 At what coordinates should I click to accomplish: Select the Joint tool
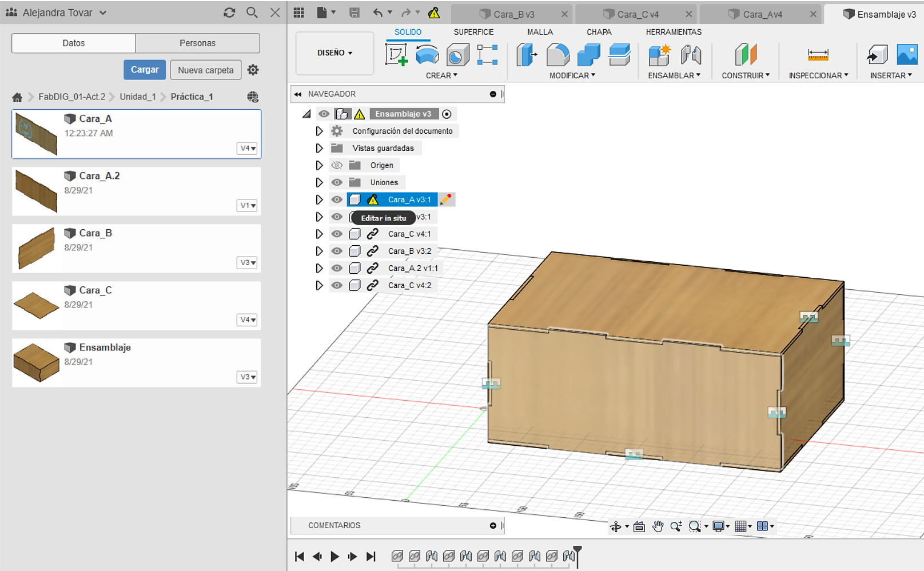point(691,55)
